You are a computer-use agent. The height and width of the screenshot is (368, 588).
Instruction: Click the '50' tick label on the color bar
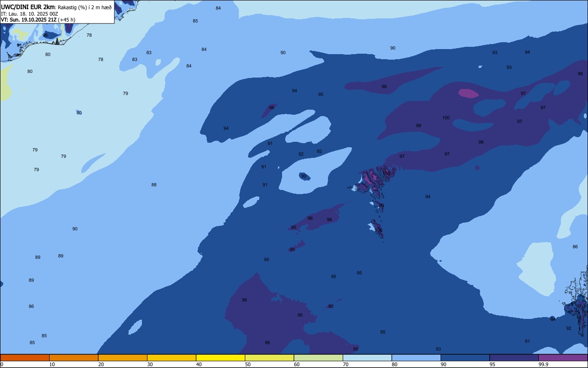[x=248, y=364]
